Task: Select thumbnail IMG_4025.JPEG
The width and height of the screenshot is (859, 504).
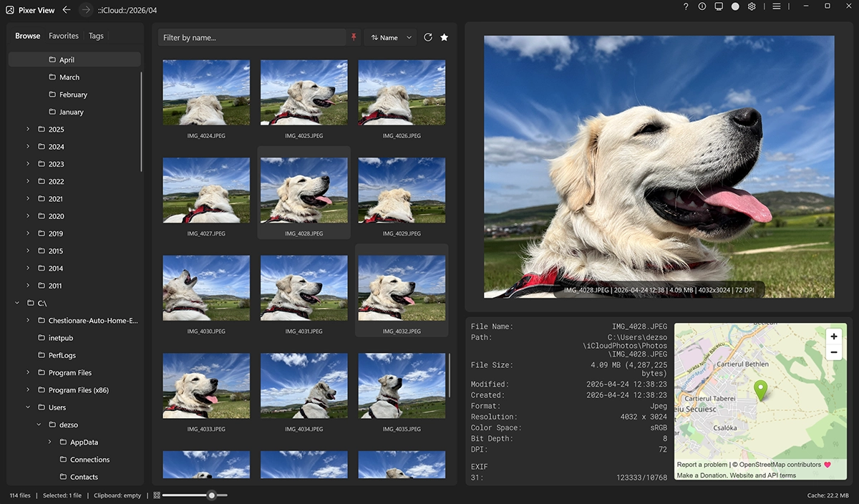Action: click(x=304, y=92)
